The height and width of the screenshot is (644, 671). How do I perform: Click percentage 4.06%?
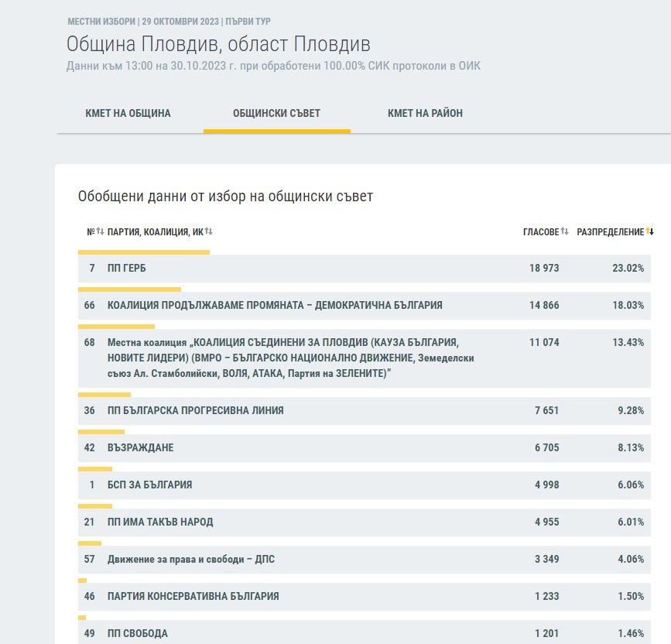pyautogui.click(x=631, y=560)
